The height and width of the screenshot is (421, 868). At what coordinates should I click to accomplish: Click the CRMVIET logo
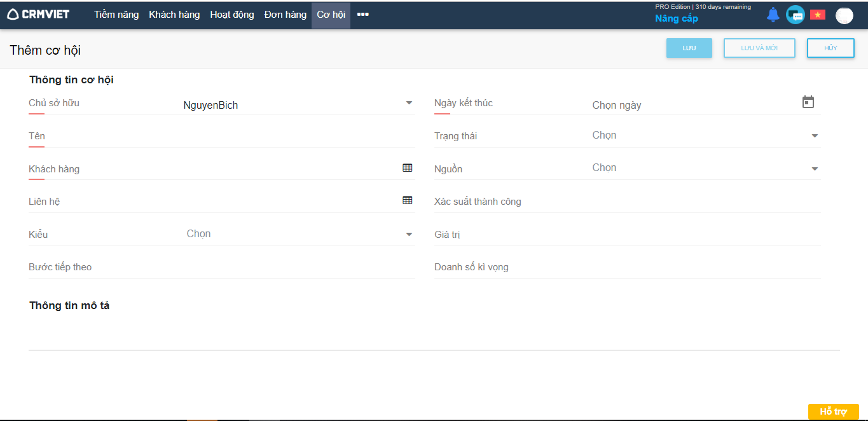pyautogui.click(x=38, y=14)
